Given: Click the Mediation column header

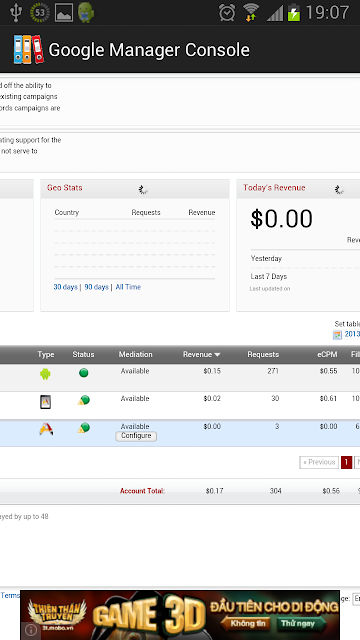Looking at the screenshot, I should [136, 354].
